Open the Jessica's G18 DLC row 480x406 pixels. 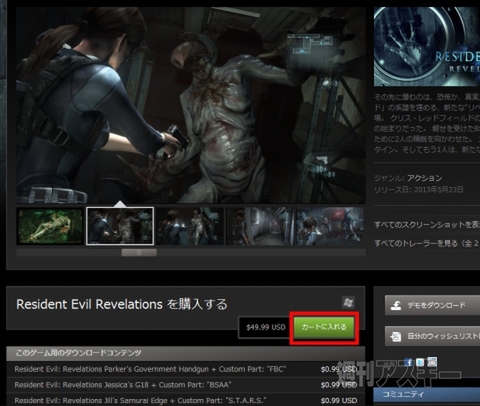186,385
